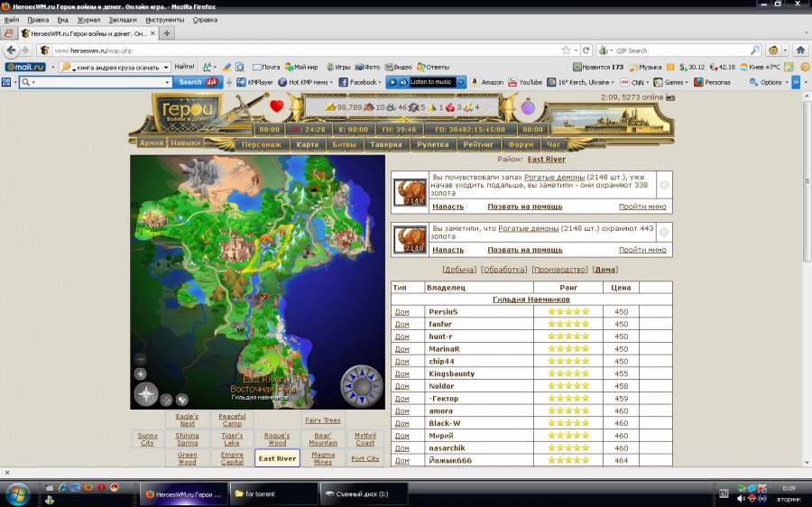Open Options toolbar dropdown
Screen dimensions: 812x507
786,82
